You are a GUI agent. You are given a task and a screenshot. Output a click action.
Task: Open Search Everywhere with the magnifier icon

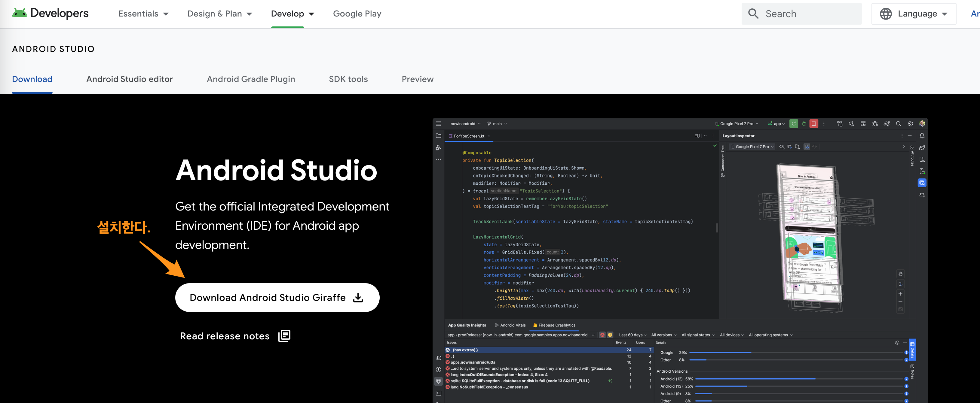point(899,123)
